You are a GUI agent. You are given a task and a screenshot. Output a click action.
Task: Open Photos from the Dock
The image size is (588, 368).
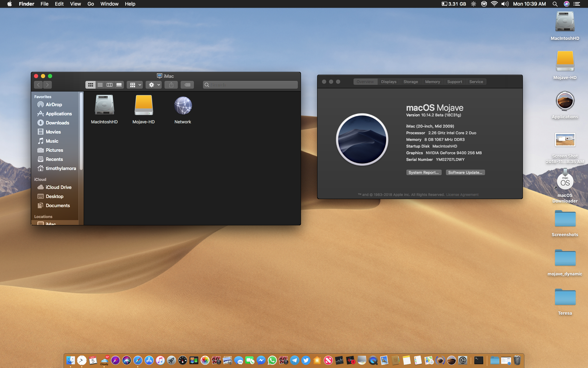205,360
